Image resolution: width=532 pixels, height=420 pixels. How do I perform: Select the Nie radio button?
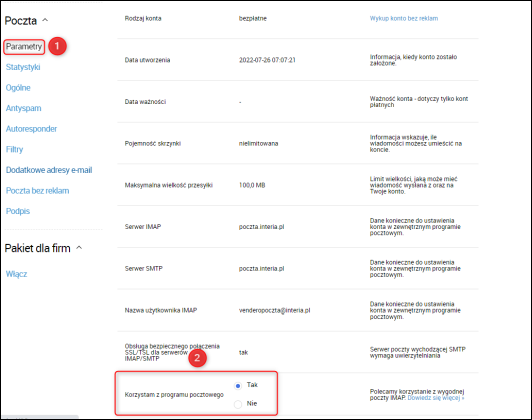point(238,404)
